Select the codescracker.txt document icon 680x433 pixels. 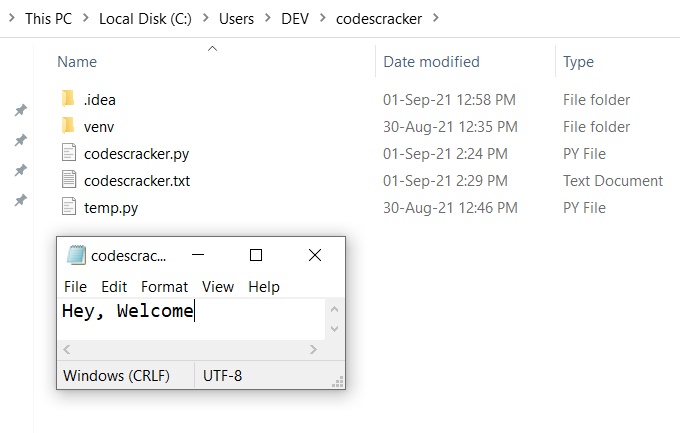point(68,180)
